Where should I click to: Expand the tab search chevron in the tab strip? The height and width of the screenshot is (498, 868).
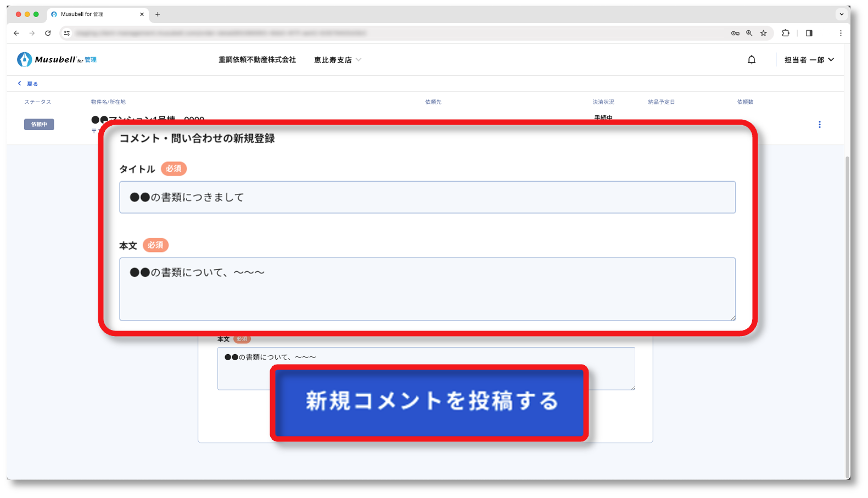tap(841, 14)
